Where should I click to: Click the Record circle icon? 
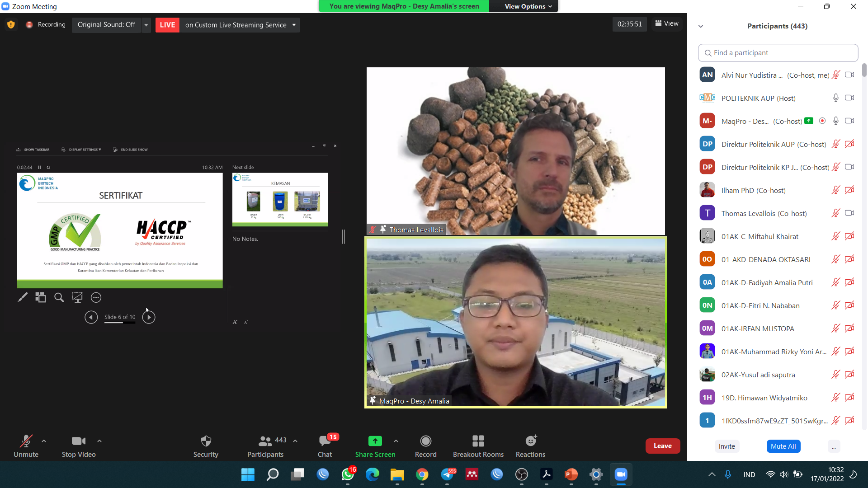point(425,441)
